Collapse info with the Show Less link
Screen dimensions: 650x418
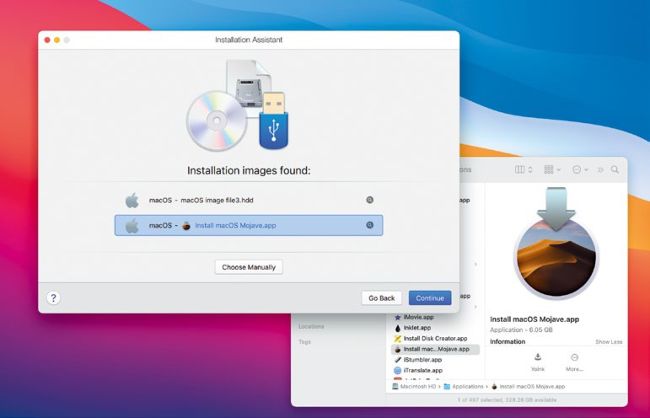tap(608, 341)
